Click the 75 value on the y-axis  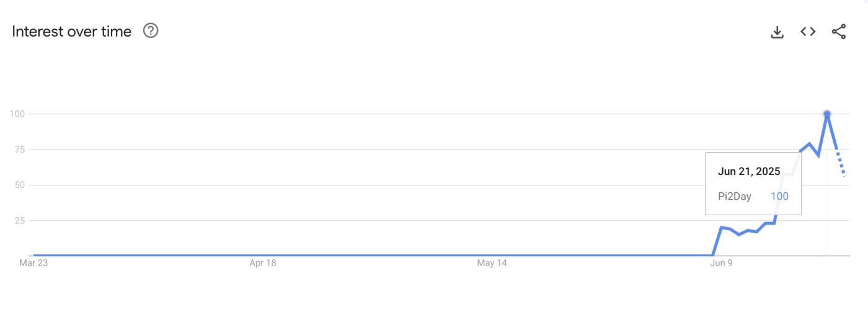19,149
